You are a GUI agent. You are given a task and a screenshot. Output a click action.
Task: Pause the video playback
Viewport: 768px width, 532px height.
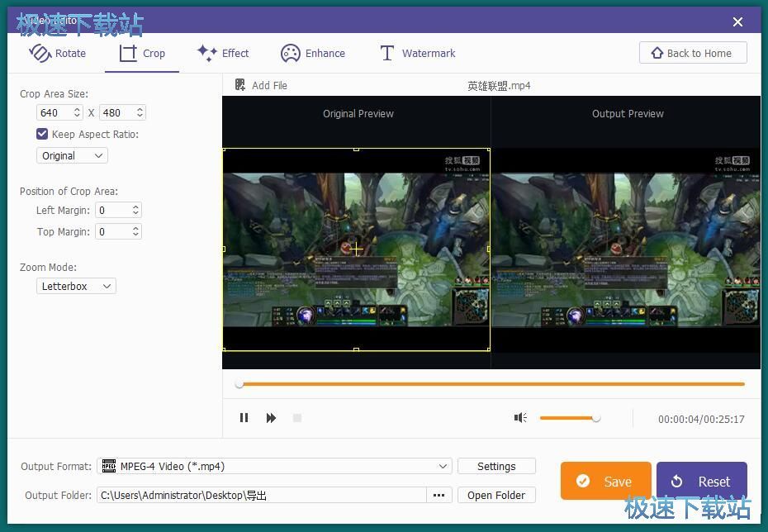(244, 418)
